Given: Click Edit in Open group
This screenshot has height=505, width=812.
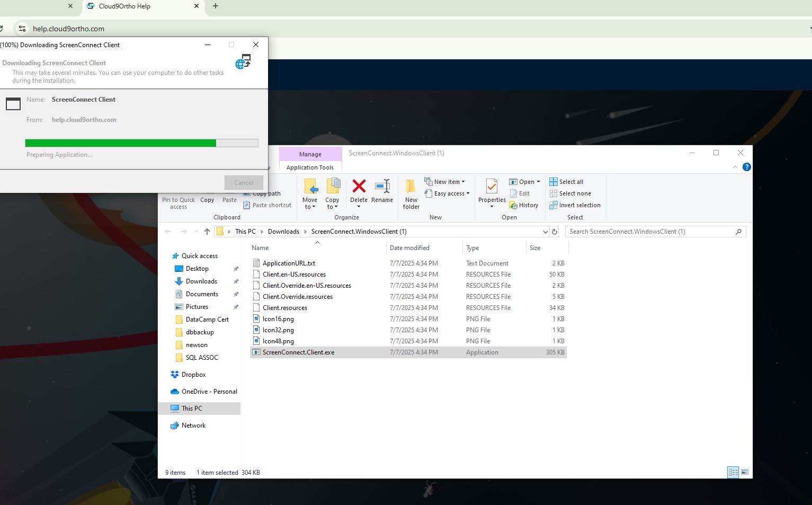Looking at the screenshot, I should (x=520, y=193).
